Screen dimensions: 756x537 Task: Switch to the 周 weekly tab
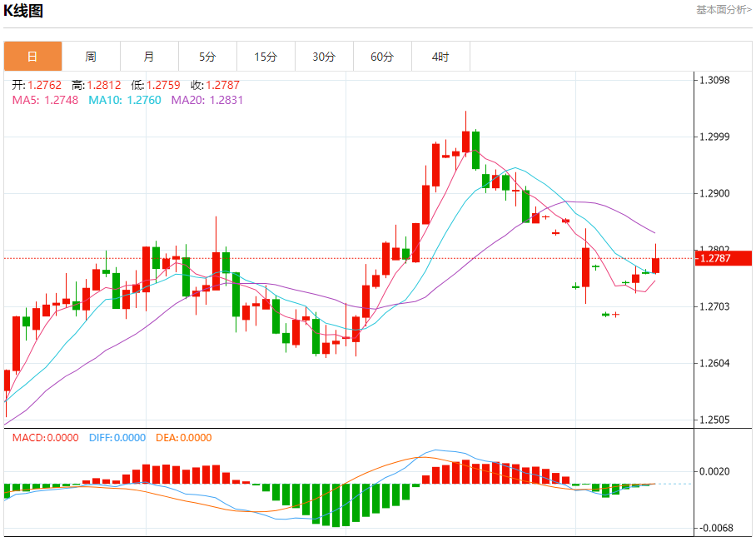tap(91, 57)
